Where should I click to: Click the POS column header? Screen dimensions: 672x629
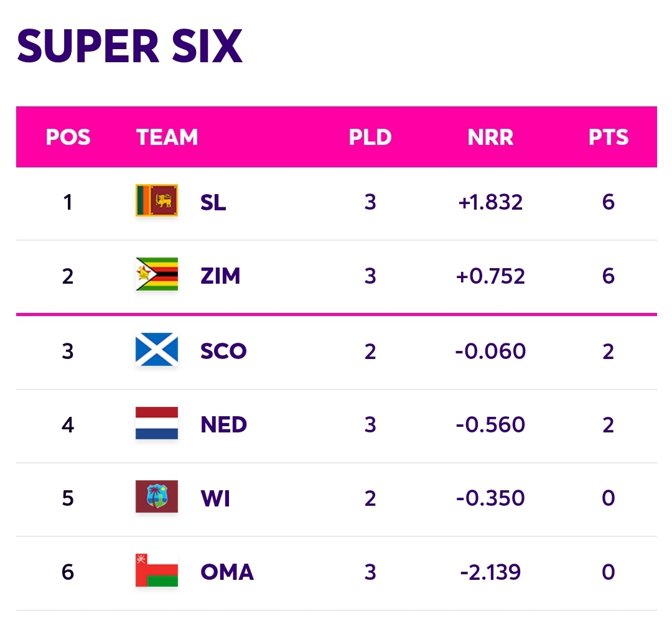68,137
